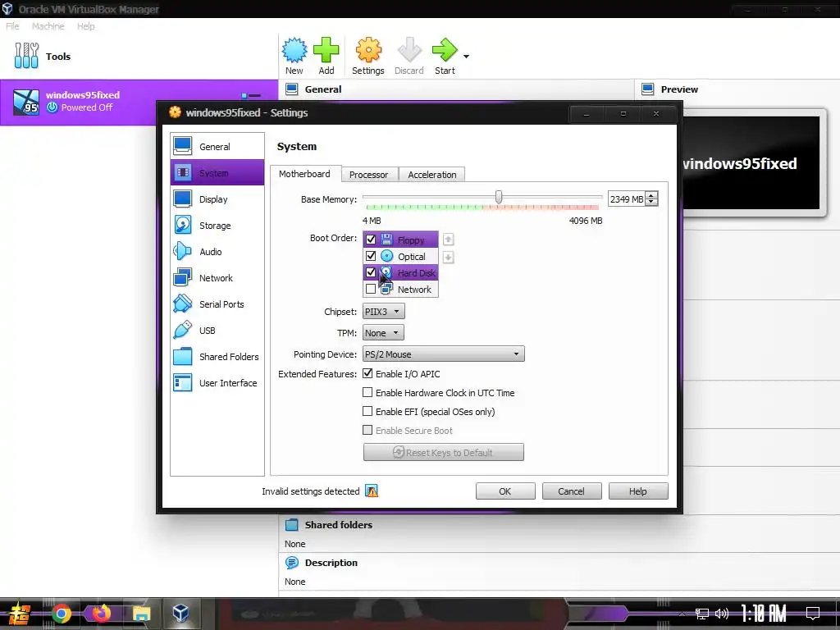Go to the Display settings category
Image resolution: width=840 pixels, height=630 pixels.
[217, 199]
